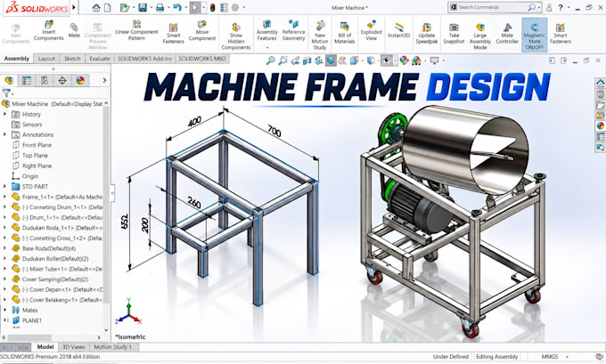Switch to the Model bottom tab
The width and height of the screenshot is (606, 364).
(45, 346)
